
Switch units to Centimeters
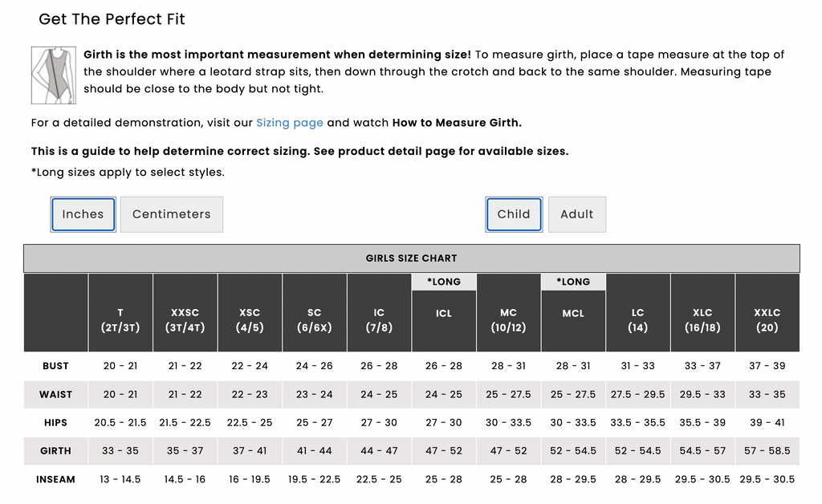[172, 214]
